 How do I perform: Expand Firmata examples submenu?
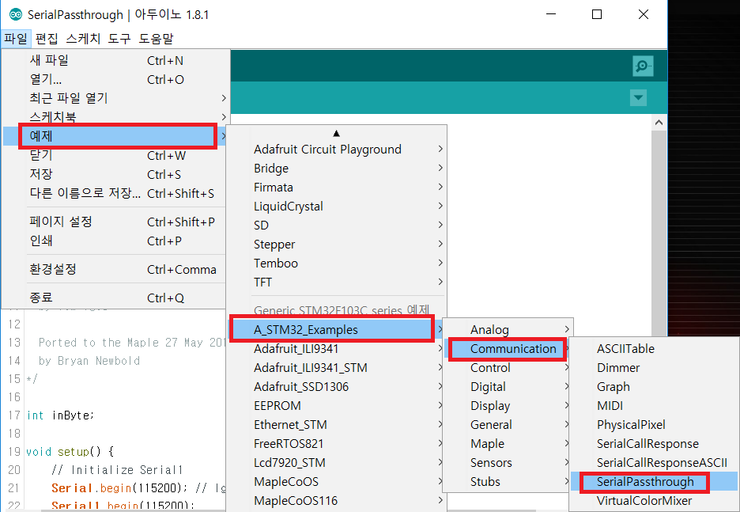(x=336, y=187)
